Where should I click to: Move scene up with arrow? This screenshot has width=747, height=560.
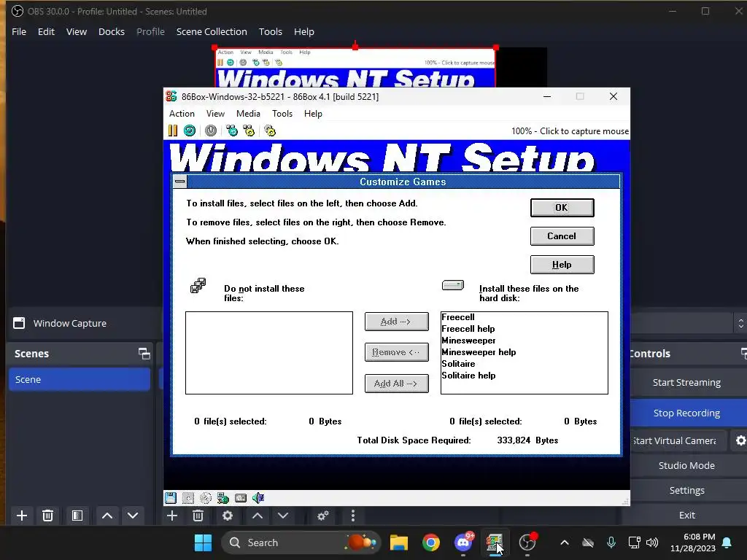(107, 516)
